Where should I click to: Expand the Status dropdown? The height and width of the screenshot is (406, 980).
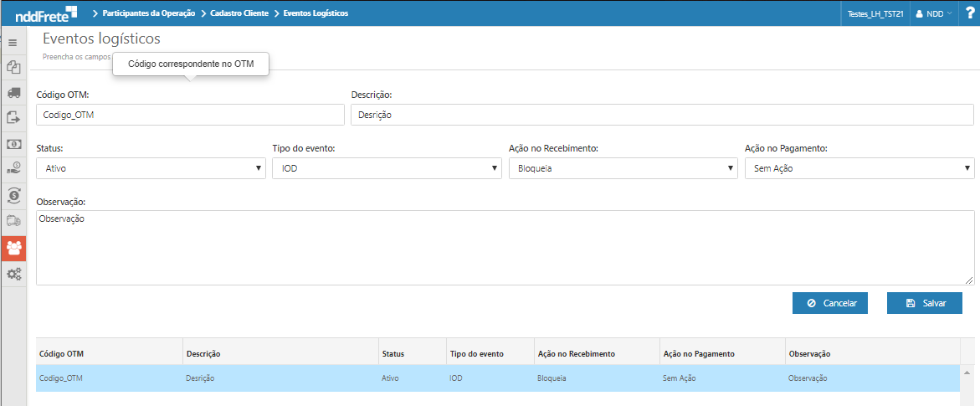151,168
